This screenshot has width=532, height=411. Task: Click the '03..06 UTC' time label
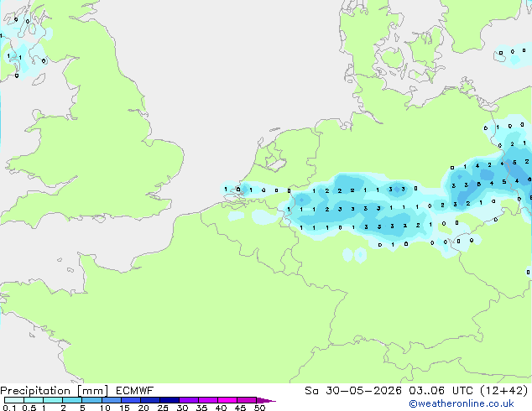pyautogui.click(x=441, y=391)
